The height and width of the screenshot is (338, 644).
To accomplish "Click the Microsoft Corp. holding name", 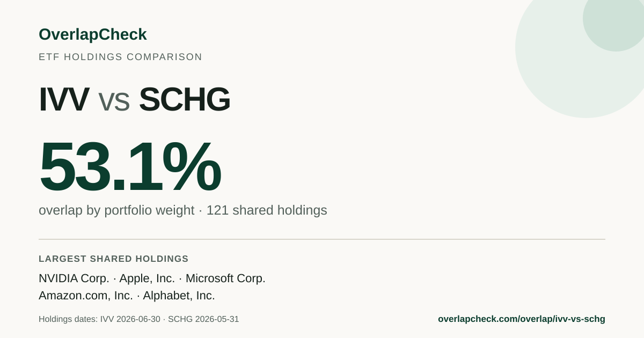I will point(225,278).
